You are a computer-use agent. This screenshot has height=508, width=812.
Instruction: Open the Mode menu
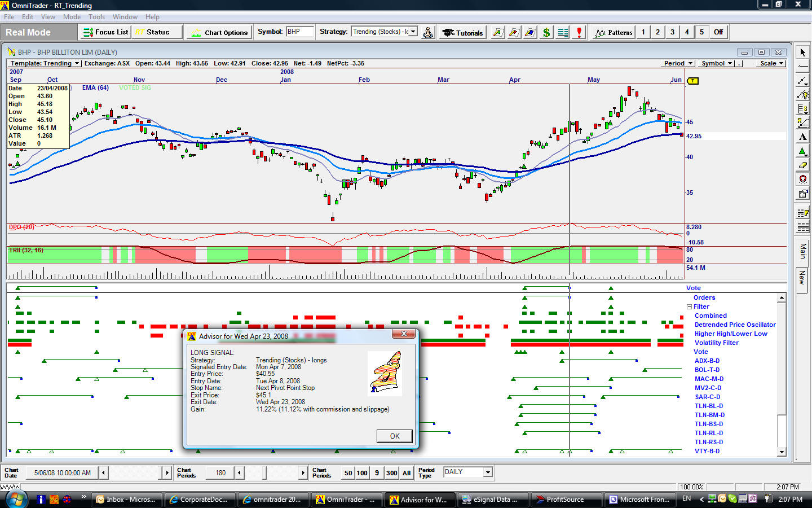72,17
